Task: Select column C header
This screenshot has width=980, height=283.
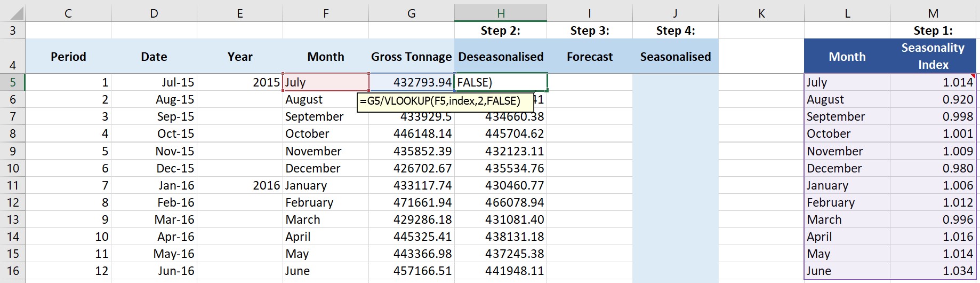Action: tap(68, 13)
